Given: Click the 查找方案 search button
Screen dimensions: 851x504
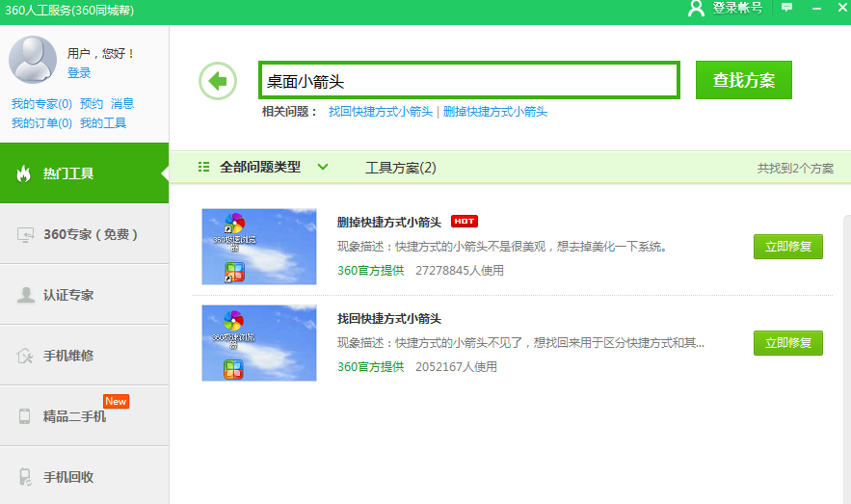Looking at the screenshot, I should (743, 80).
